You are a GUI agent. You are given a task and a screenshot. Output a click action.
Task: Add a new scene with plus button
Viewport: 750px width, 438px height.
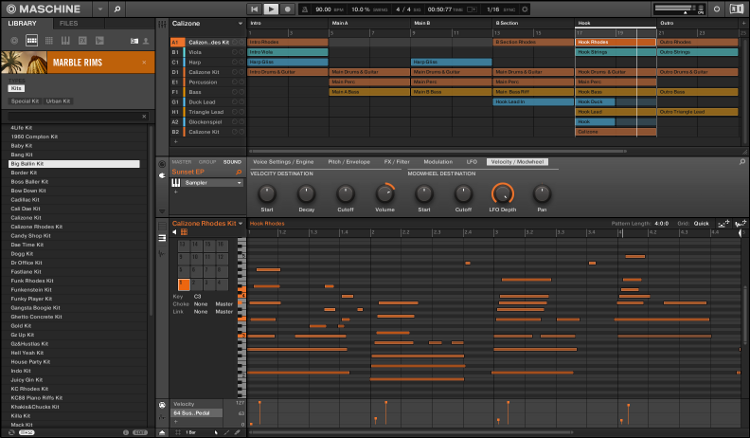pyautogui.click(x=743, y=23)
